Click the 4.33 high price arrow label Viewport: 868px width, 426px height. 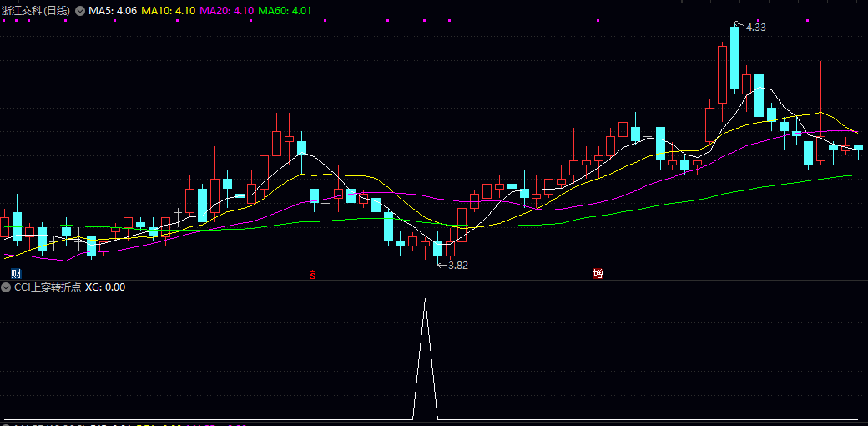click(x=754, y=28)
